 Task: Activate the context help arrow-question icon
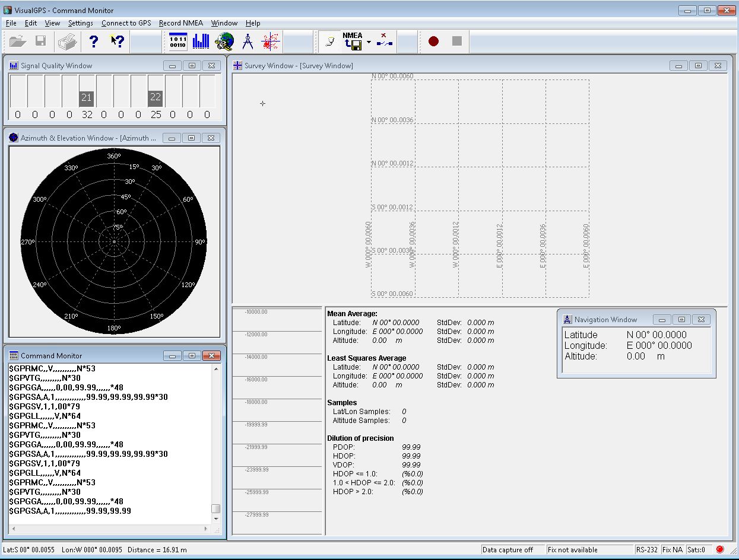point(117,42)
